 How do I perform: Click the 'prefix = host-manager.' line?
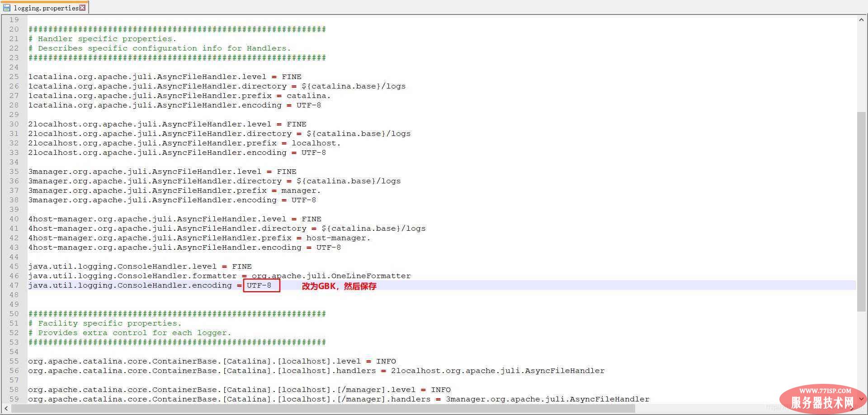coord(199,238)
